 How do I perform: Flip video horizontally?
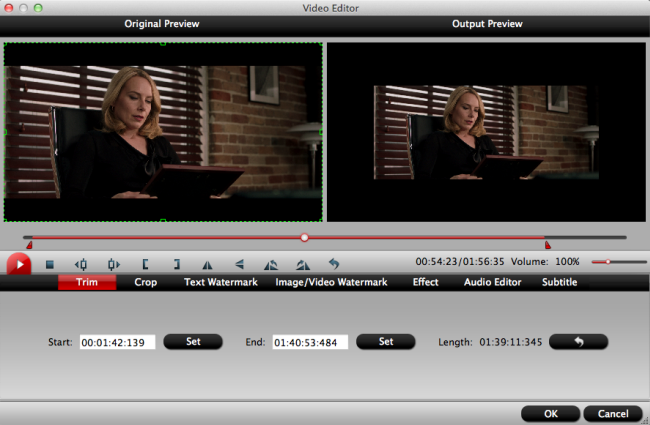point(207,265)
